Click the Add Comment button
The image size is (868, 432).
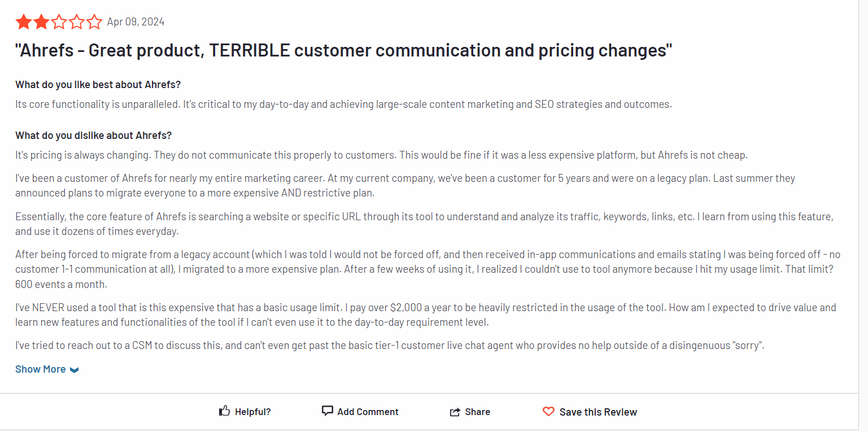360,412
